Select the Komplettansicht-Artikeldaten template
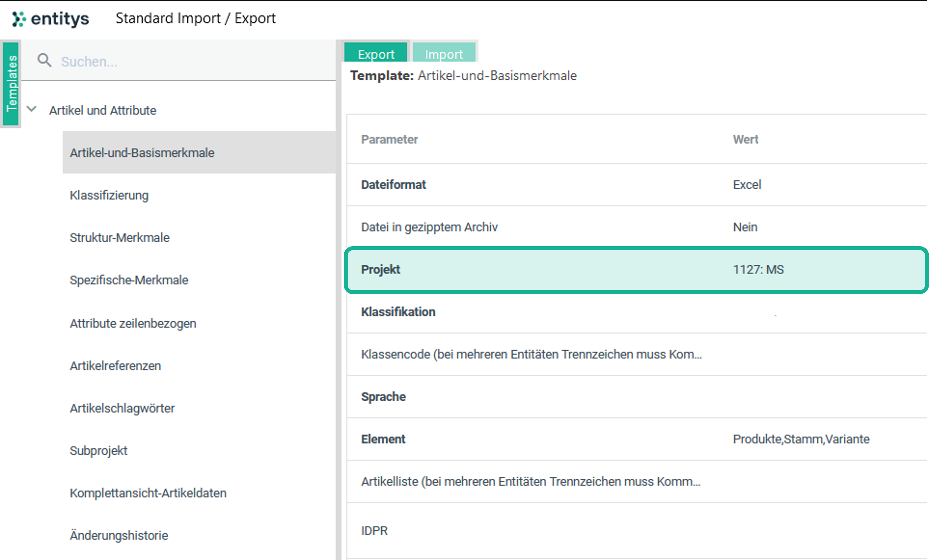 pos(199,493)
